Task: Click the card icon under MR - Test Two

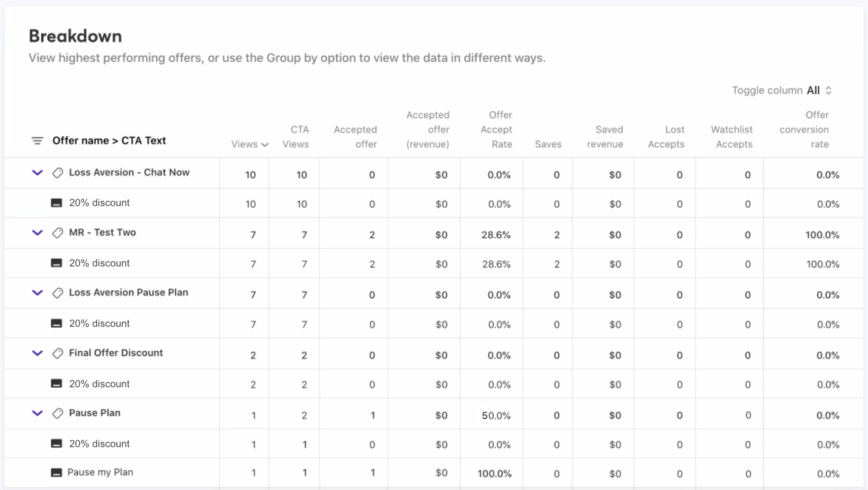Action: [x=57, y=263]
